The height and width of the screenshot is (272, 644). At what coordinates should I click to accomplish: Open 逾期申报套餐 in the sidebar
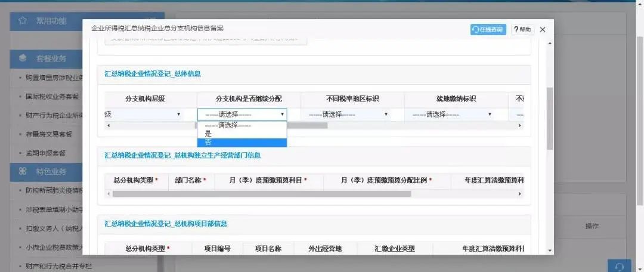click(45, 153)
